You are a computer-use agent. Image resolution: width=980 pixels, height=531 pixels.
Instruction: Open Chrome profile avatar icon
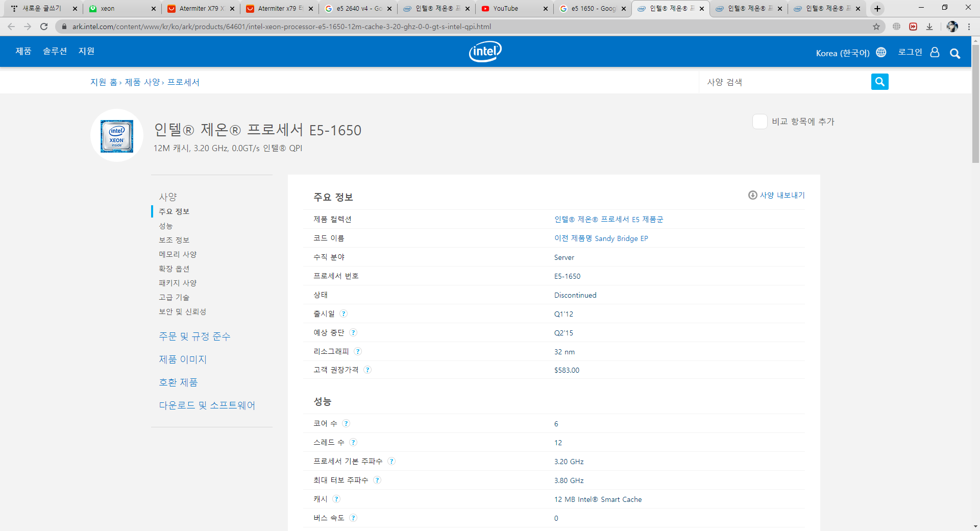[x=952, y=27]
